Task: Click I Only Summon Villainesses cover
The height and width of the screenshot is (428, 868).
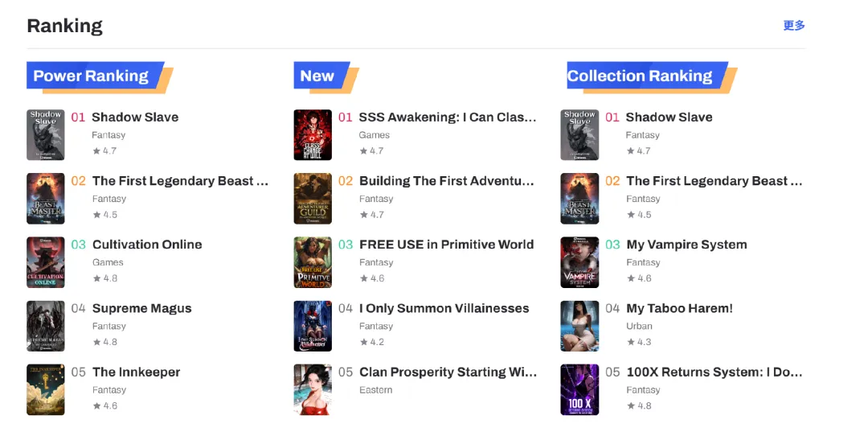Action: coord(313,326)
